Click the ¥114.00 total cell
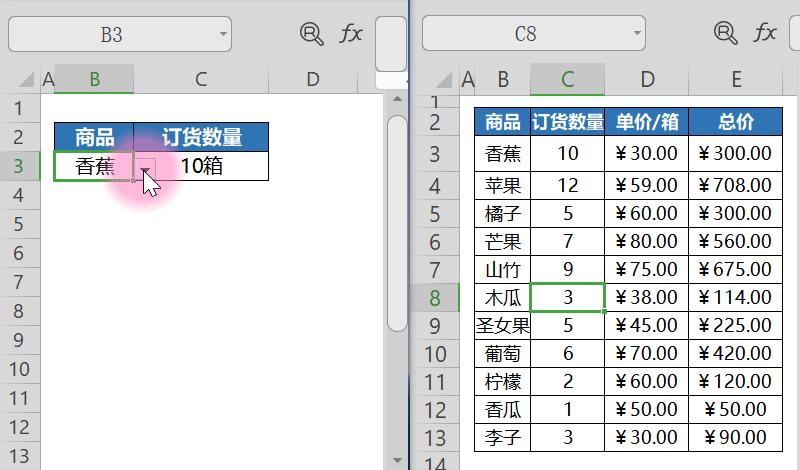Screen dimensions: 800x470 (735, 298)
